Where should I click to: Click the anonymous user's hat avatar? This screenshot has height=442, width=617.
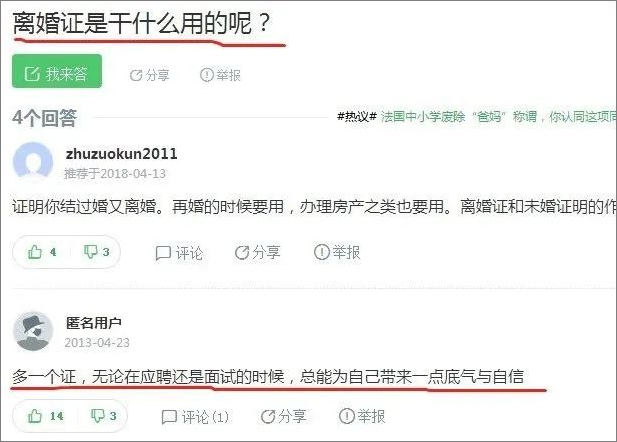tap(33, 331)
